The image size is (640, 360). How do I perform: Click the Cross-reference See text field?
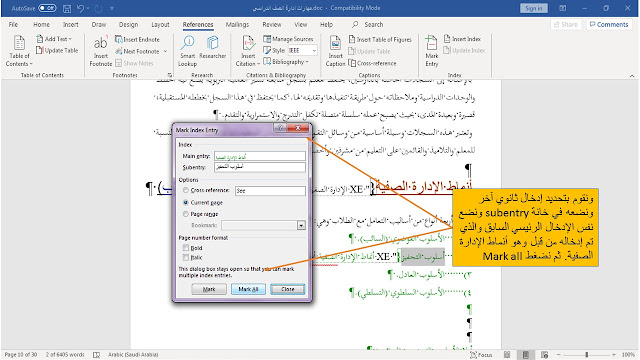click(270, 191)
